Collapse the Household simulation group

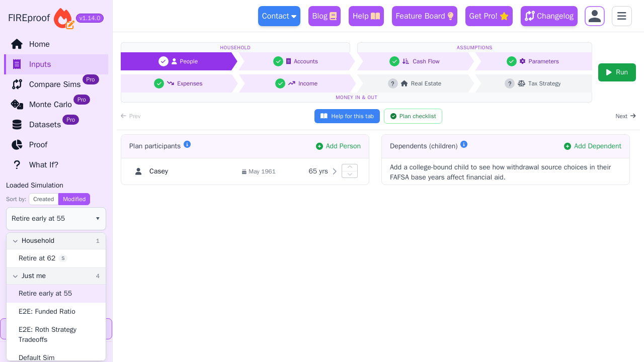[15, 241]
